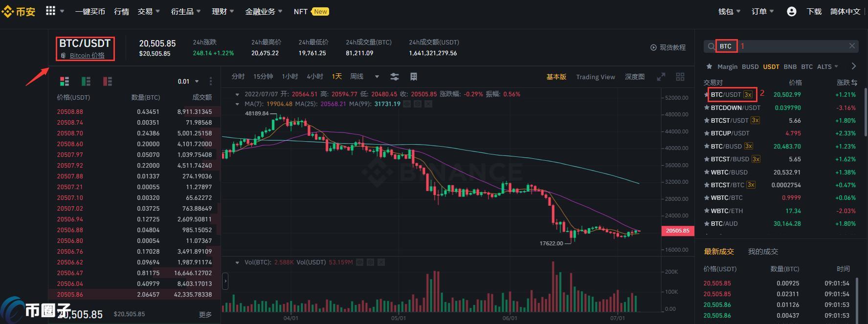Select the buy-only order book view
Viewport: 868px width, 324px height.
point(86,81)
